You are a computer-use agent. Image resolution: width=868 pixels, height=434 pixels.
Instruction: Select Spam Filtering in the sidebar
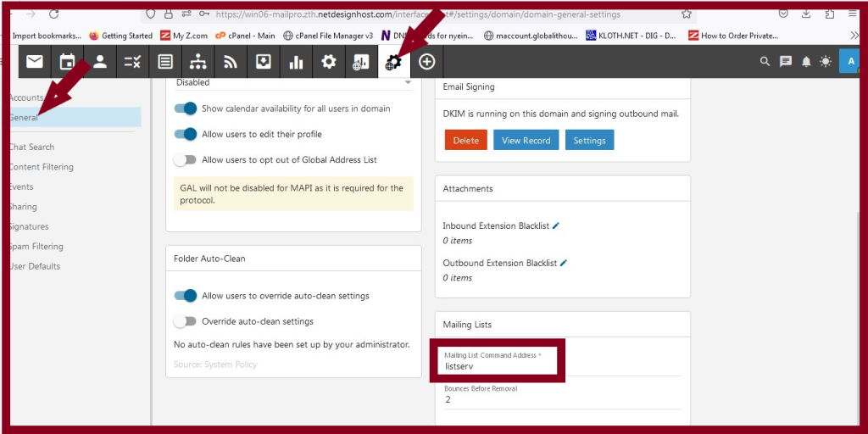(x=36, y=247)
